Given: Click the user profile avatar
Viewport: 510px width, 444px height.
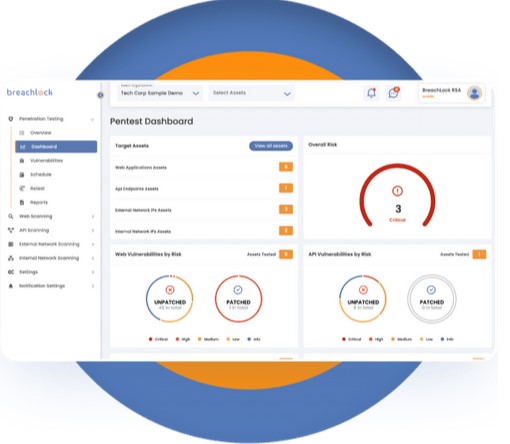Looking at the screenshot, I should (x=474, y=93).
